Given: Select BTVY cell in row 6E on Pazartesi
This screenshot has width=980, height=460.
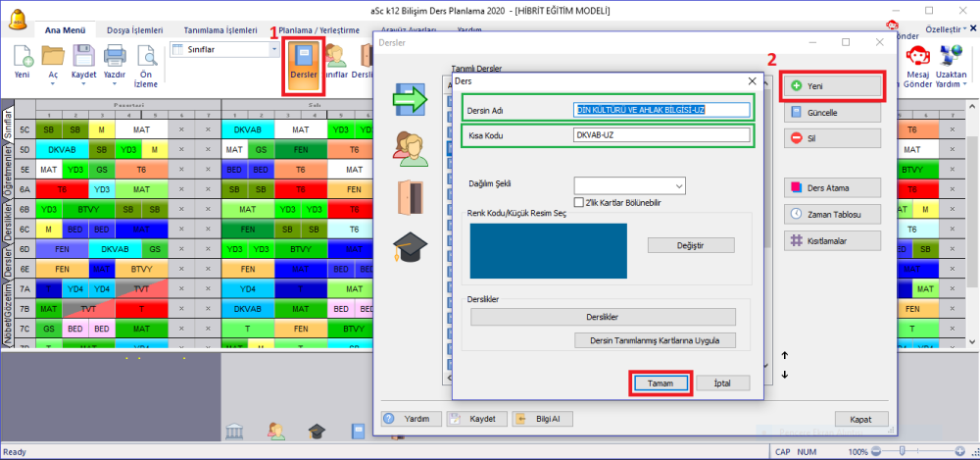Looking at the screenshot, I should point(141,270).
